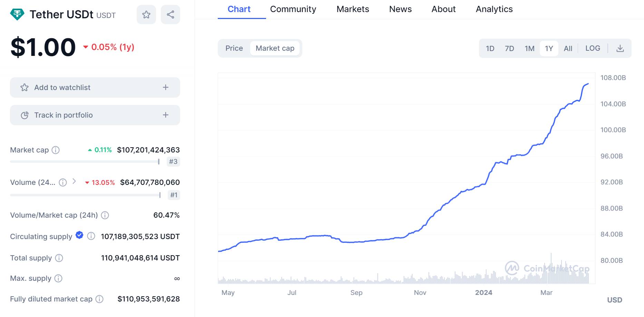Download chart data with the download icon

pyautogui.click(x=620, y=48)
